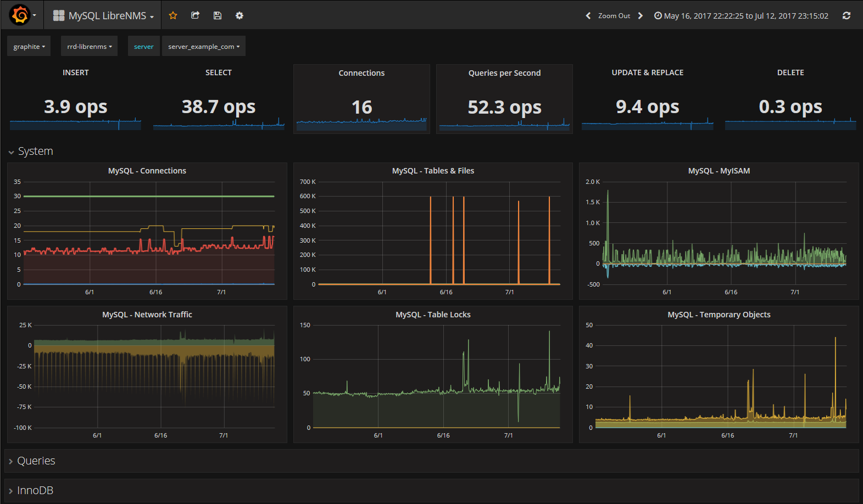Open the MySQL - Connections panel title menu
The width and height of the screenshot is (863, 504).
(147, 171)
